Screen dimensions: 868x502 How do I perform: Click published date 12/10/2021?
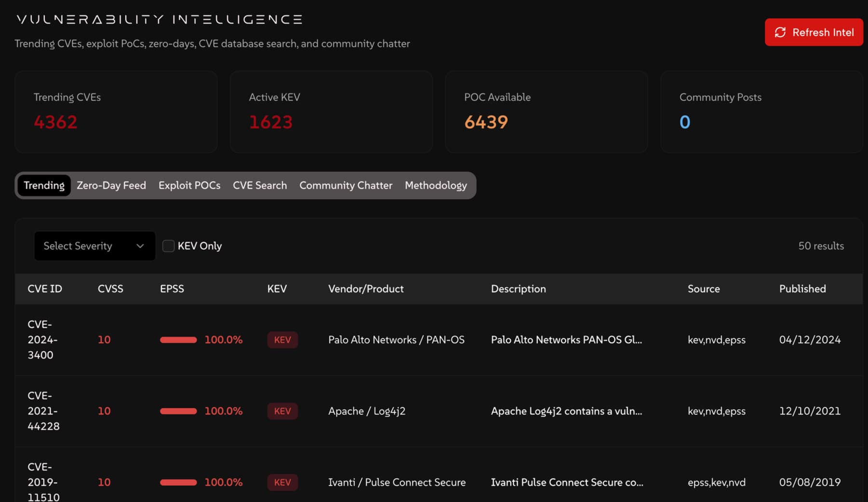810,411
